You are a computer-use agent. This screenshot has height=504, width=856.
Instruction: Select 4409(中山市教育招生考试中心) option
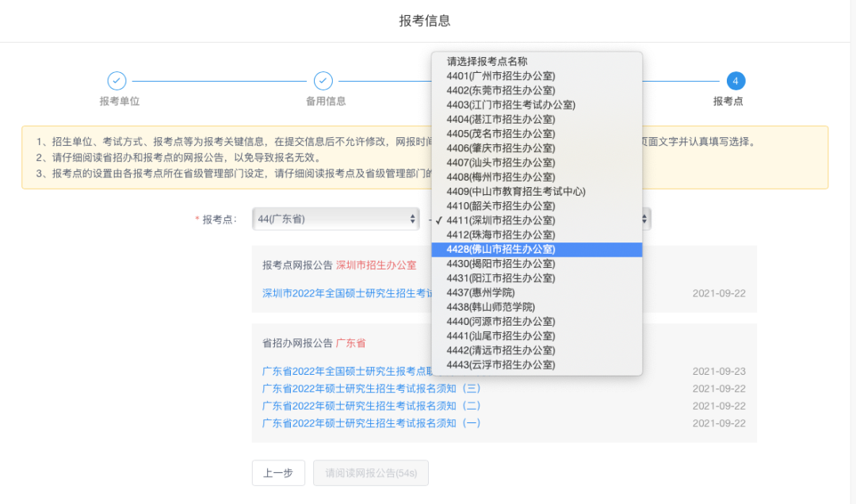(511, 191)
